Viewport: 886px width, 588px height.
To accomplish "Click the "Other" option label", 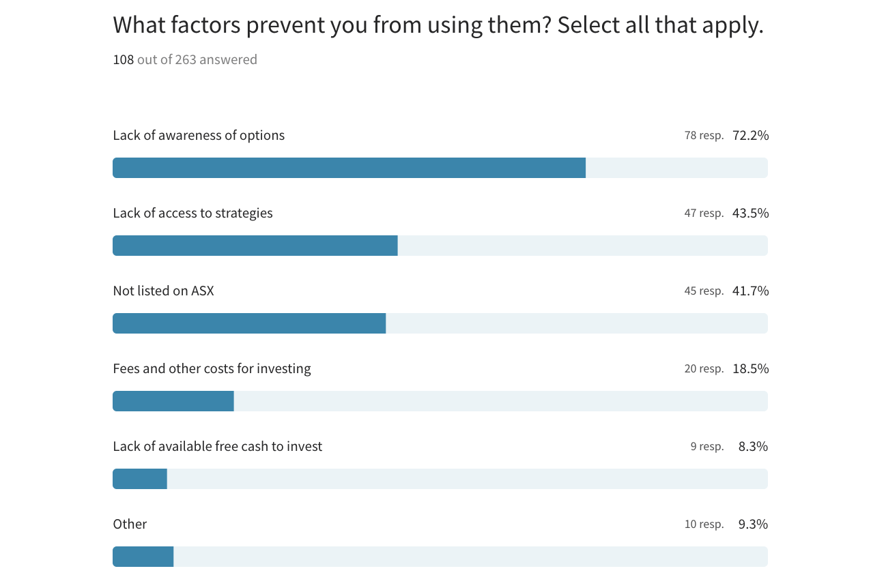I will click(130, 524).
